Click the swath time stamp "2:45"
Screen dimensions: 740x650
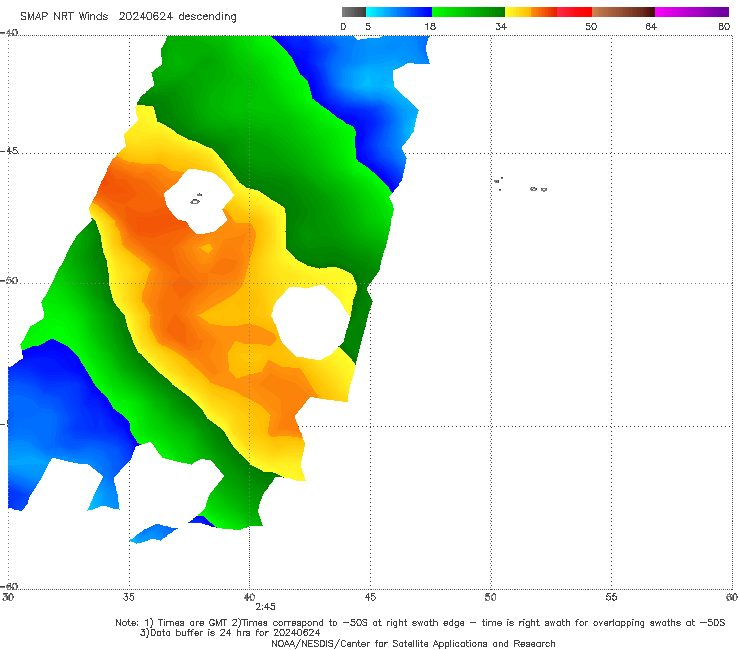point(265,607)
